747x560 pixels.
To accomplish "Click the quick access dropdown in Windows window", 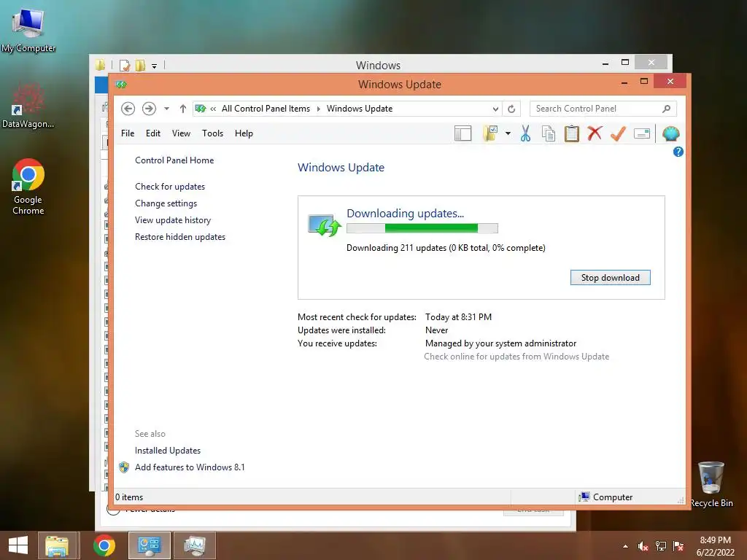I will [x=155, y=66].
